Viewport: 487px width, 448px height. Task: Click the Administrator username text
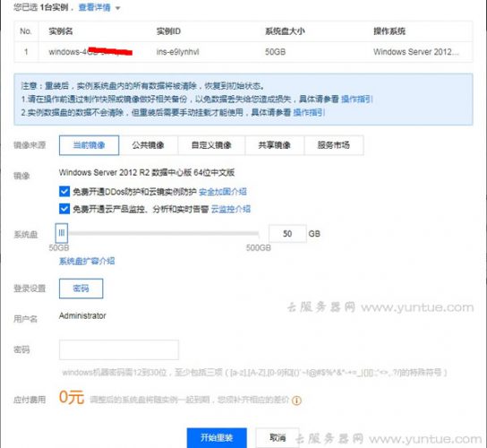pyautogui.click(x=82, y=316)
